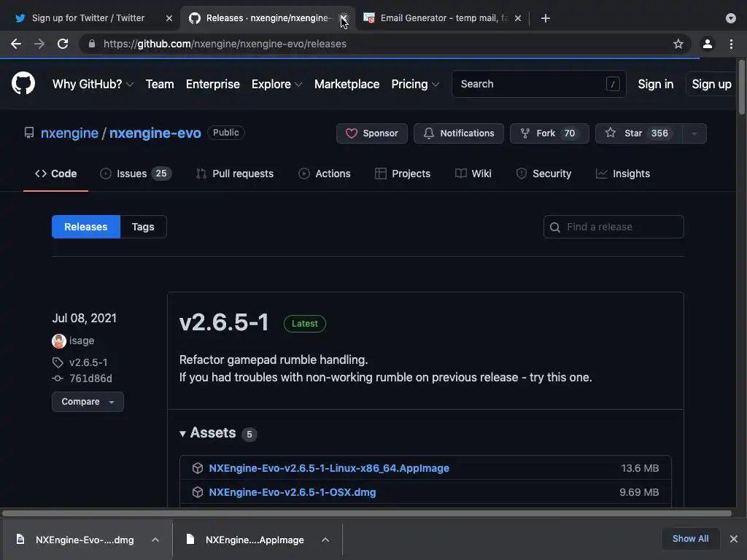
Task: Open the browser profile icon
Action: pos(708,44)
